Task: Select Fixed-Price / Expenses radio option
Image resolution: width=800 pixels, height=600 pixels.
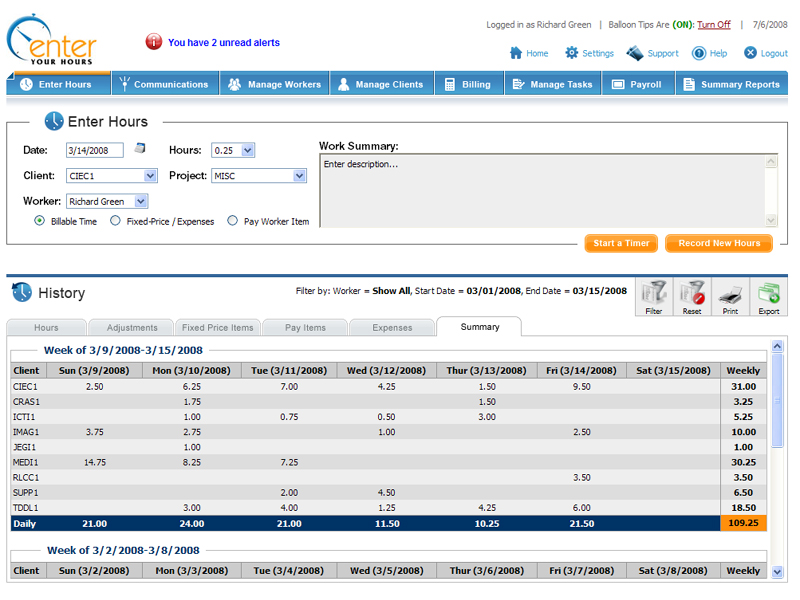Action: point(116,221)
